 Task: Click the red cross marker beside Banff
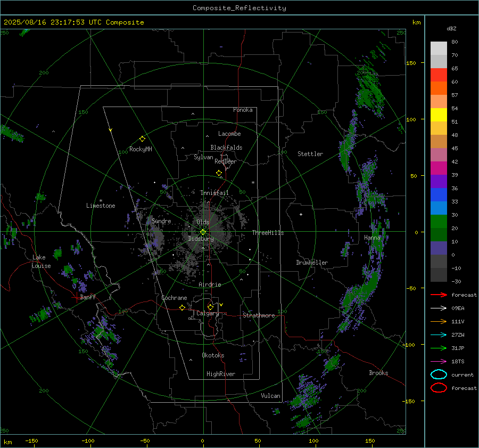click(x=76, y=297)
